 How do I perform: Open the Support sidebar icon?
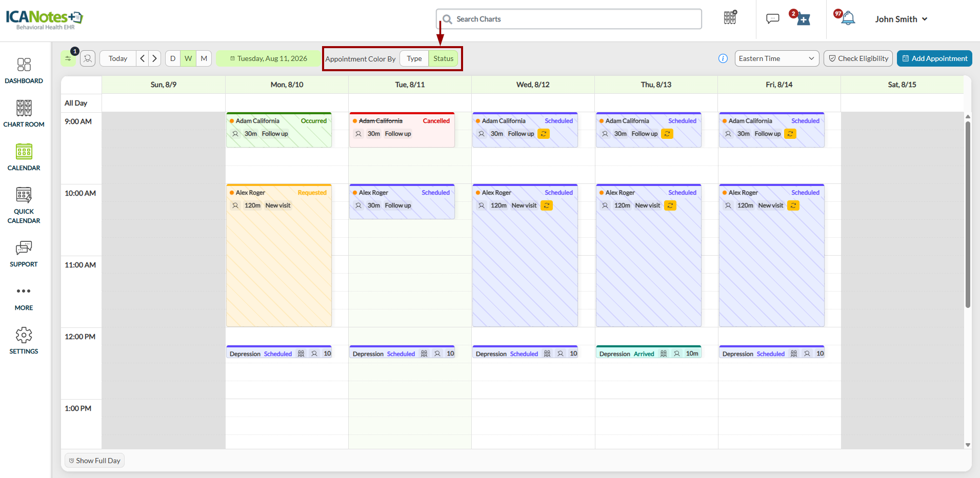tap(24, 248)
